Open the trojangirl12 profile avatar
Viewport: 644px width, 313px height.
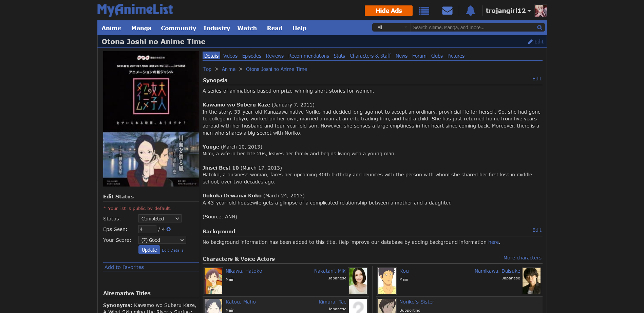(540, 11)
